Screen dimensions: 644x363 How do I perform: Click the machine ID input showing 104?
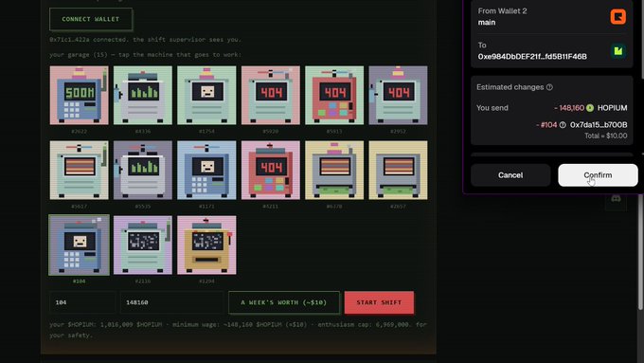82,302
